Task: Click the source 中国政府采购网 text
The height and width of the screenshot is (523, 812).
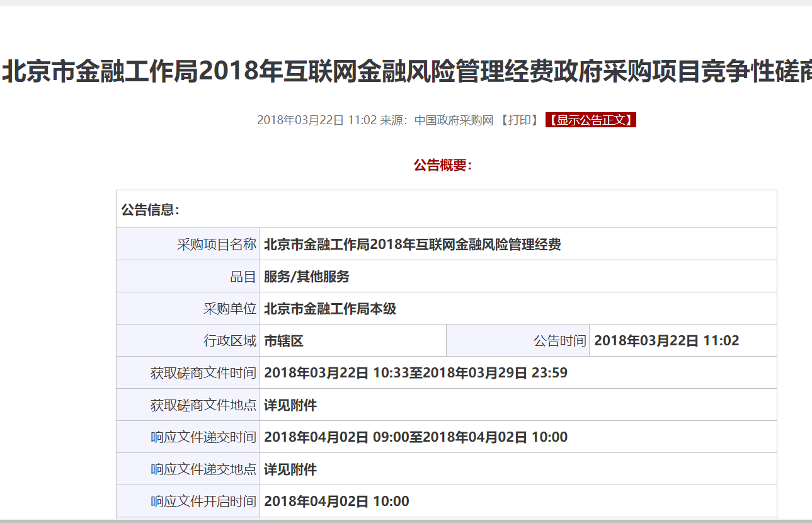Action: tap(453, 120)
